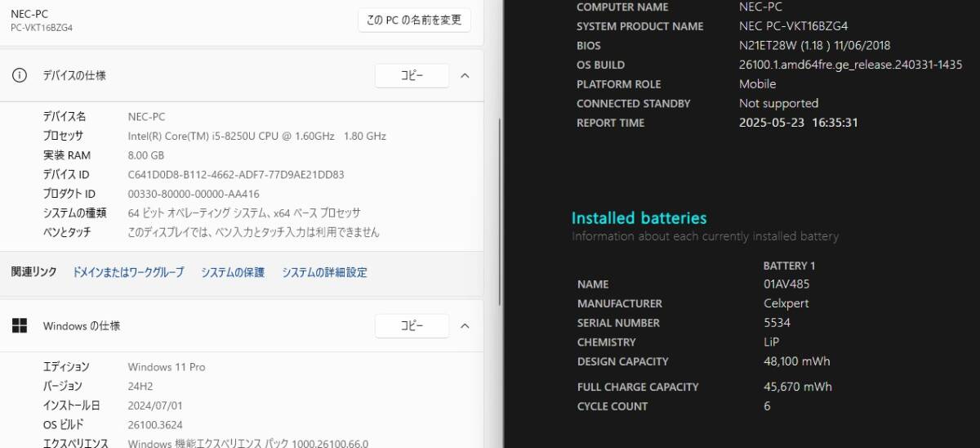
Task: Open the system protection link
Action: coord(233,272)
